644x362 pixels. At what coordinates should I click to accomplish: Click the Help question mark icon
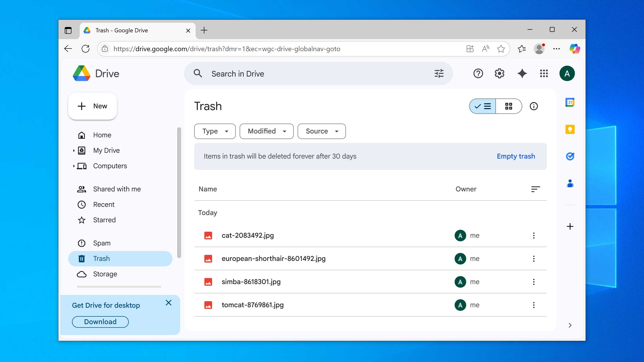[478, 73]
